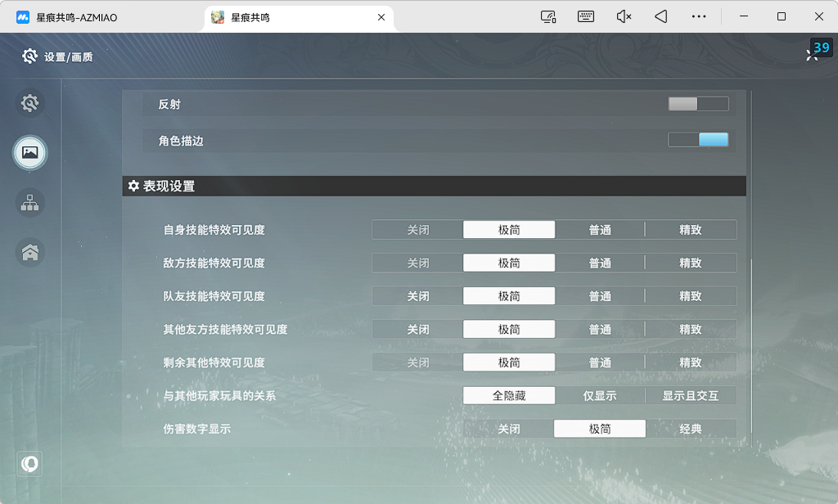The image size is (838, 504).
Task: Click the screen lock icon in title bar
Action: (548, 16)
